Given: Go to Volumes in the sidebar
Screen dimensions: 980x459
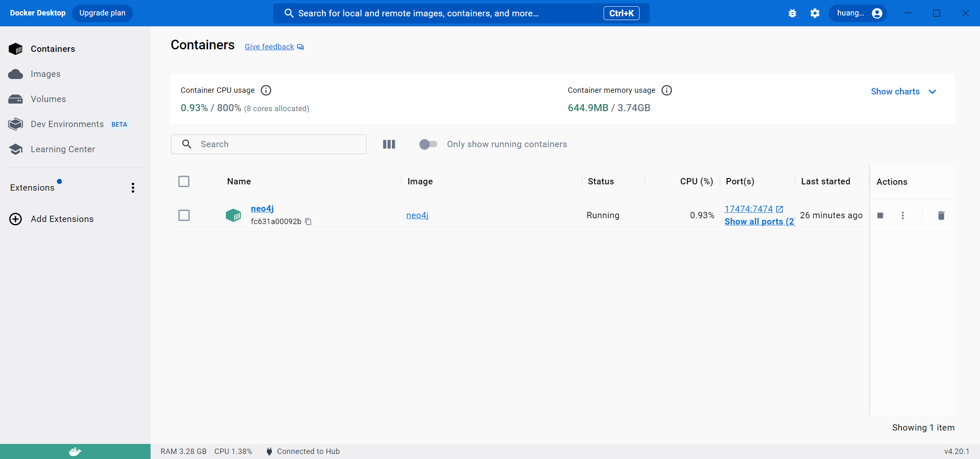Looking at the screenshot, I should click(x=48, y=99).
